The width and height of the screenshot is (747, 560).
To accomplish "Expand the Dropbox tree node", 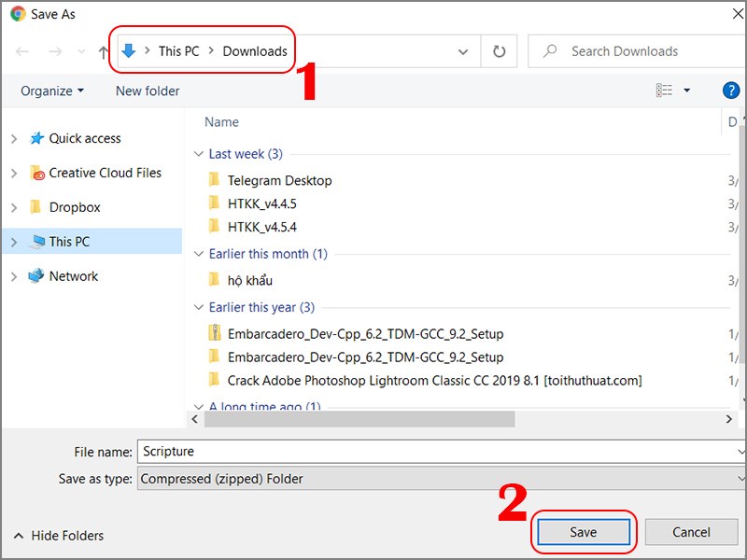I will point(14,207).
